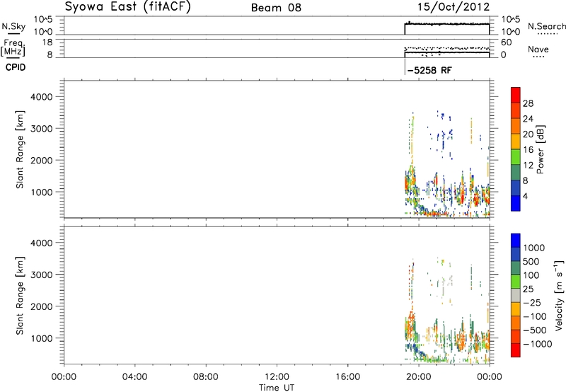
Task: Click the 'Syowa East (fitACF)' title
Action: [x=127, y=7]
